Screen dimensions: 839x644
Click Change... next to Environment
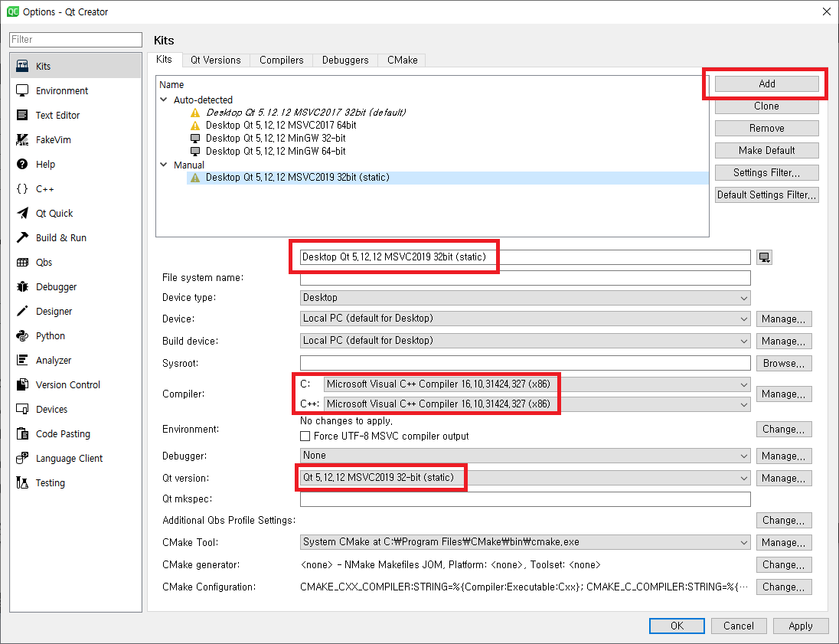pos(784,430)
